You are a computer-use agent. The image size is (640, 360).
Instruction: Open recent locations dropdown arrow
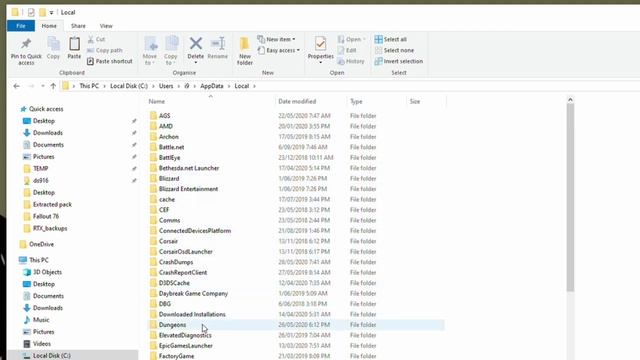tap(42, 86)
